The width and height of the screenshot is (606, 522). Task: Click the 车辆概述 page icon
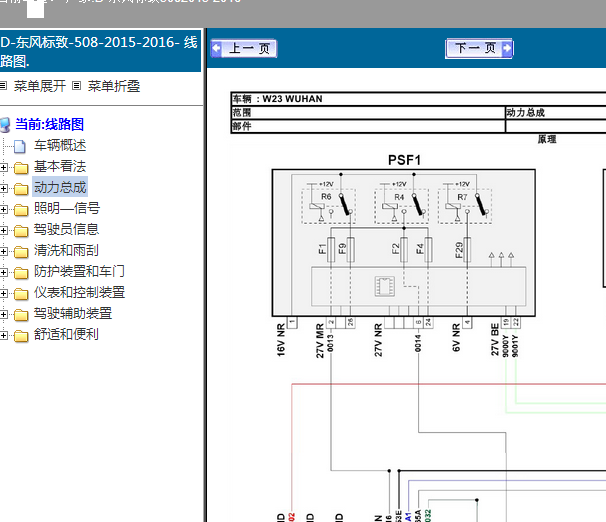(x=19, y=146)
